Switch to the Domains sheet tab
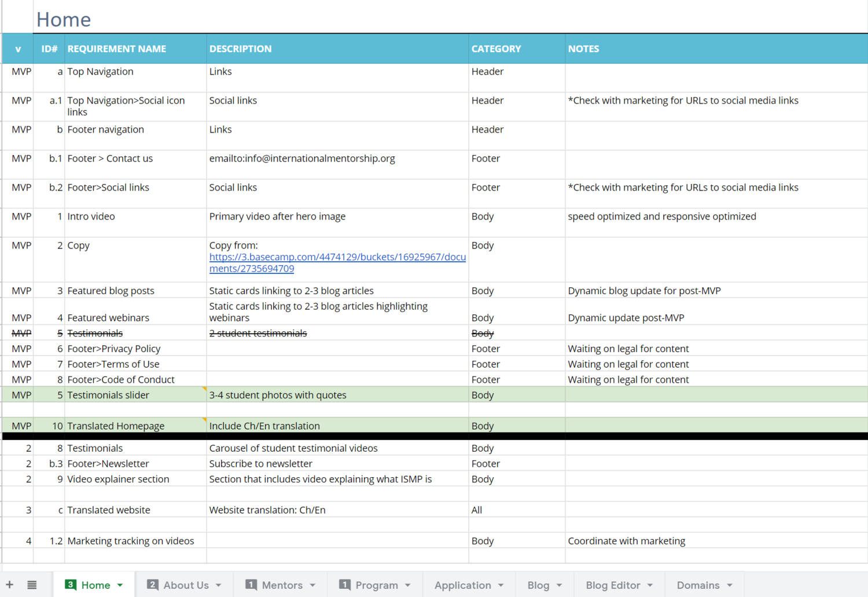868x597 pixels. click(704, 585)
